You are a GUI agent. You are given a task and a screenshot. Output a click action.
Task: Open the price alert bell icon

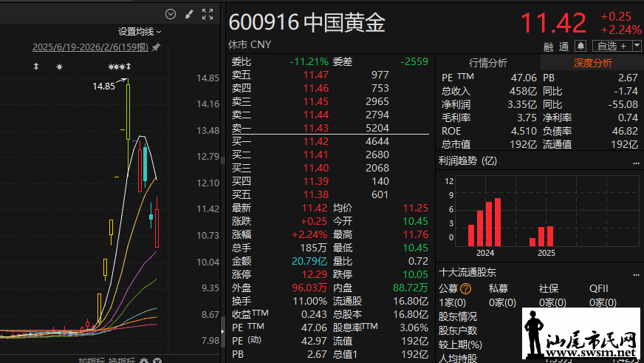(x=580, y=46)
